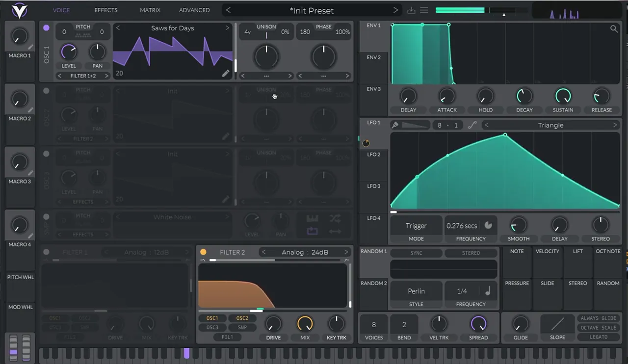This screenshot has width=628, height=364.
Task: Open the Saws for Days wavetable selector
Action: [x=173, y=28]
